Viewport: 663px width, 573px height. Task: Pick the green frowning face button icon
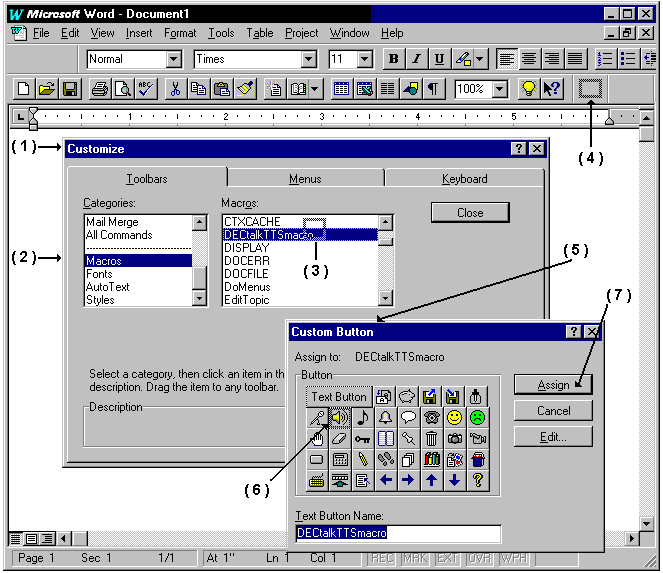pyautogui.click(x=477, y=418)
